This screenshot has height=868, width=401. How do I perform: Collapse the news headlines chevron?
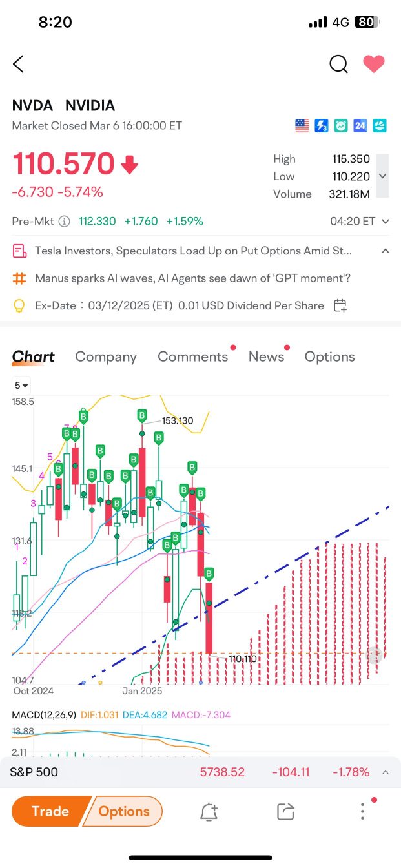tap(386, 251)
